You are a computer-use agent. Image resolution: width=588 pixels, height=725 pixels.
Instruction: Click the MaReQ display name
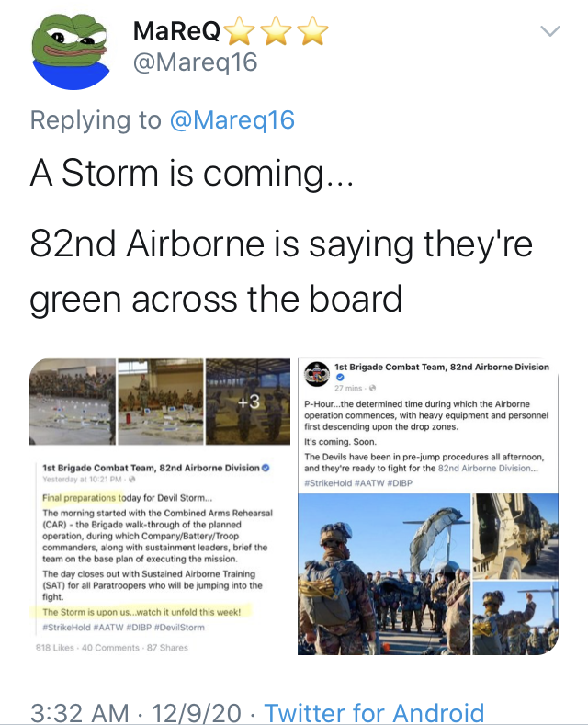(x=176, y=31)
